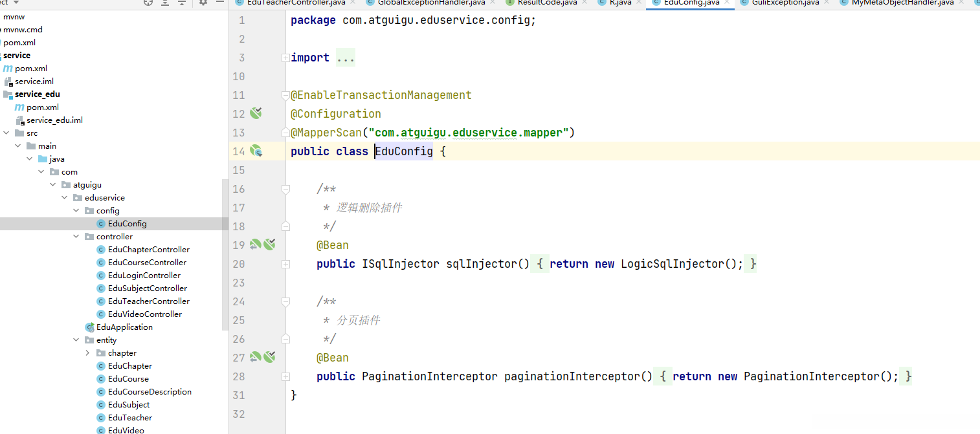Collapse the config package in project tree
Screen dimensions: 980x434
pyautogui.click(x=76, y=211)
